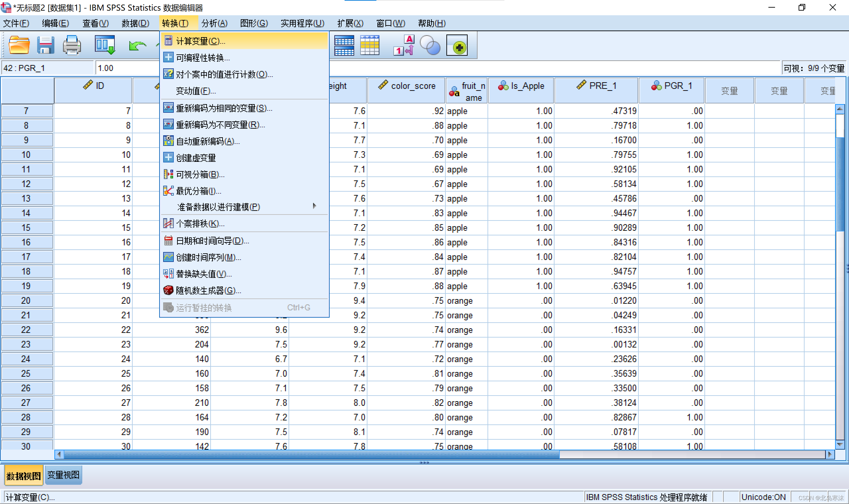Click the Automatic Recode icon
849x504 pixels.
click(x=168, y=141)
